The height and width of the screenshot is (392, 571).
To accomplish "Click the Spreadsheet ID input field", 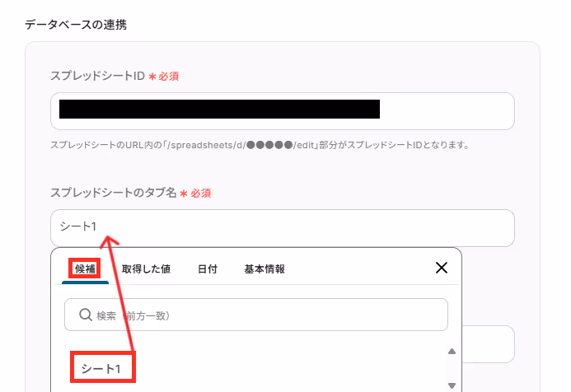I will click(x=283, y=111).
